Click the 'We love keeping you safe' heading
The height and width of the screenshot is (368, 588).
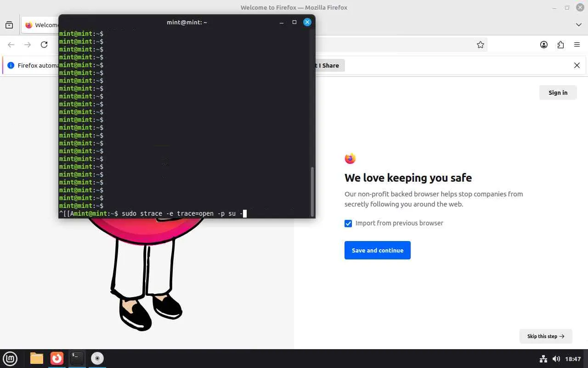(408, 178)
